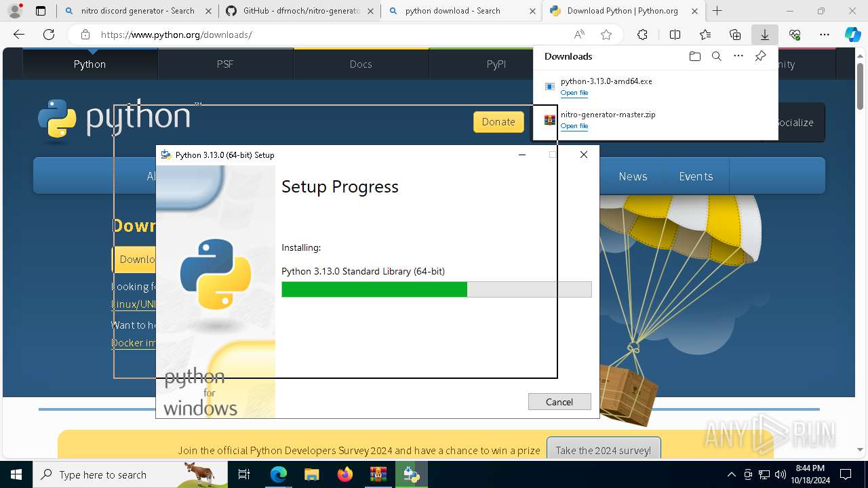Toggle Split screen icon

tap(675, 35)
